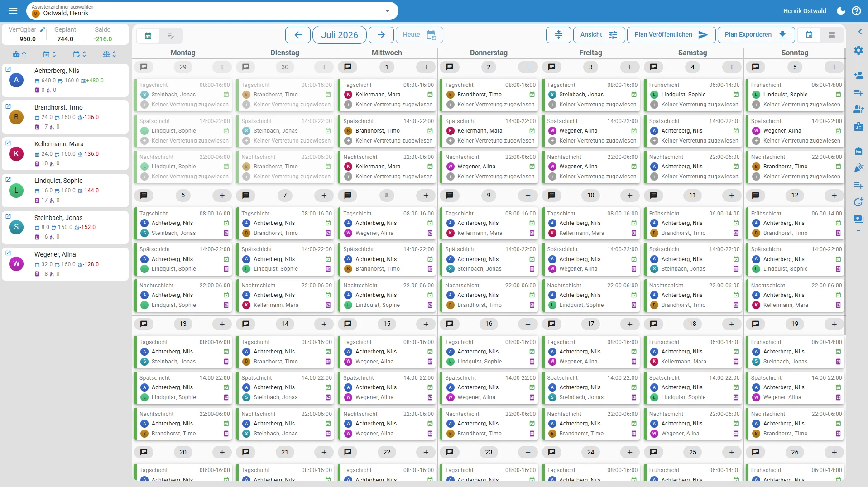Open the help question-mark icon
This screenshot has width=868, height=487.
pos(856,11)
